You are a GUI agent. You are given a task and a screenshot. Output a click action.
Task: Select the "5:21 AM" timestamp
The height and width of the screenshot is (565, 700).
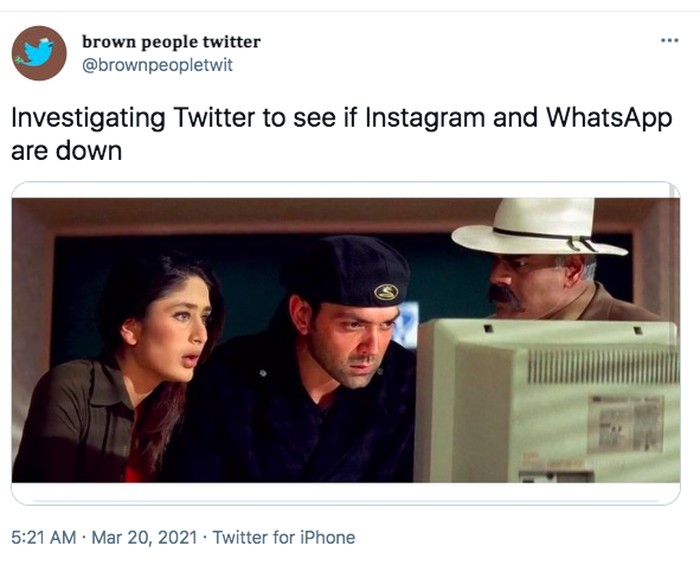click(43, 537)
